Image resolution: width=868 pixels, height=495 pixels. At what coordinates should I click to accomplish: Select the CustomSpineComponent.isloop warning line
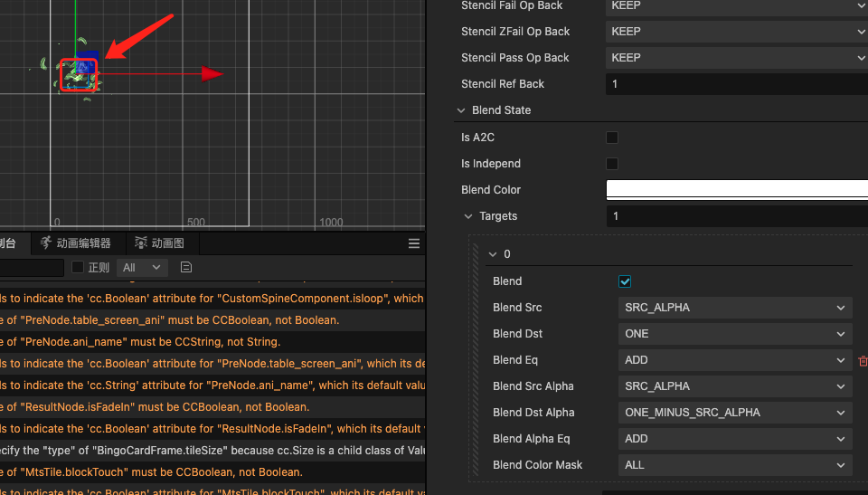[x=212, y=299]
